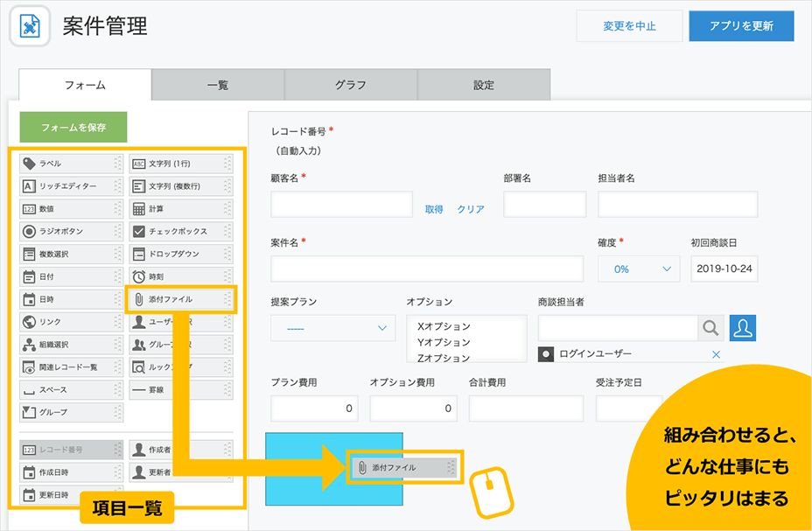Viewport: 812px width, 531px height.
Task: Select the ラジオボタン field item
Action: point(67,232)
